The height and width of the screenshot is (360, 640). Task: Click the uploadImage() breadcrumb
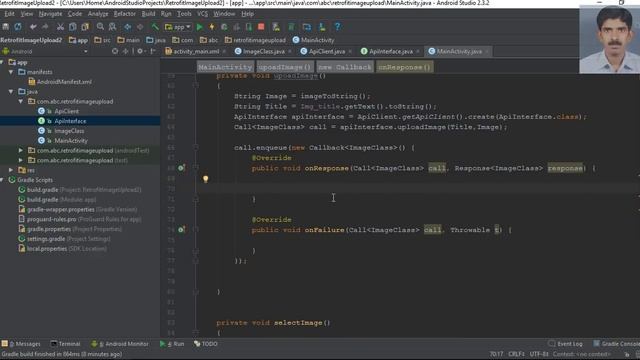tap(285, 67)
